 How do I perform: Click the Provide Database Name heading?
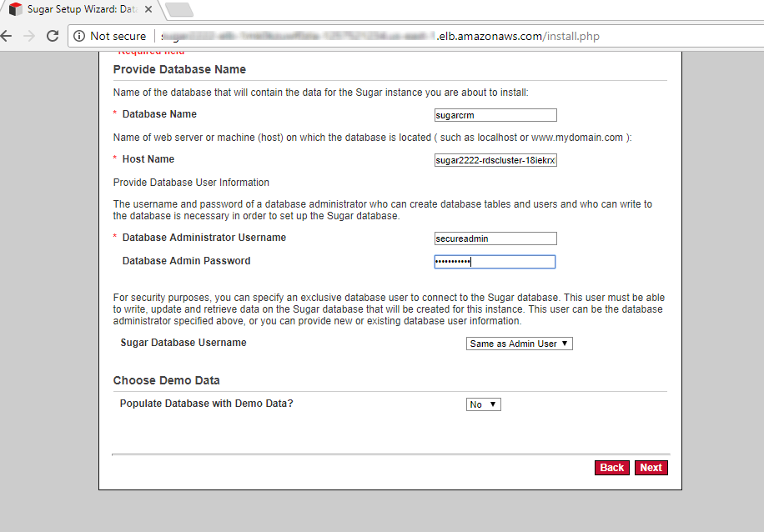pyautogui.click(x=179, y=69)
